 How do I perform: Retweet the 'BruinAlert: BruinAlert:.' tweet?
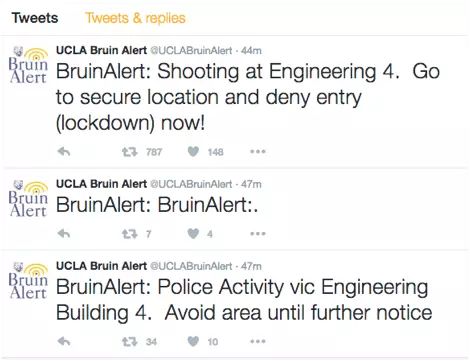(130, 234)
